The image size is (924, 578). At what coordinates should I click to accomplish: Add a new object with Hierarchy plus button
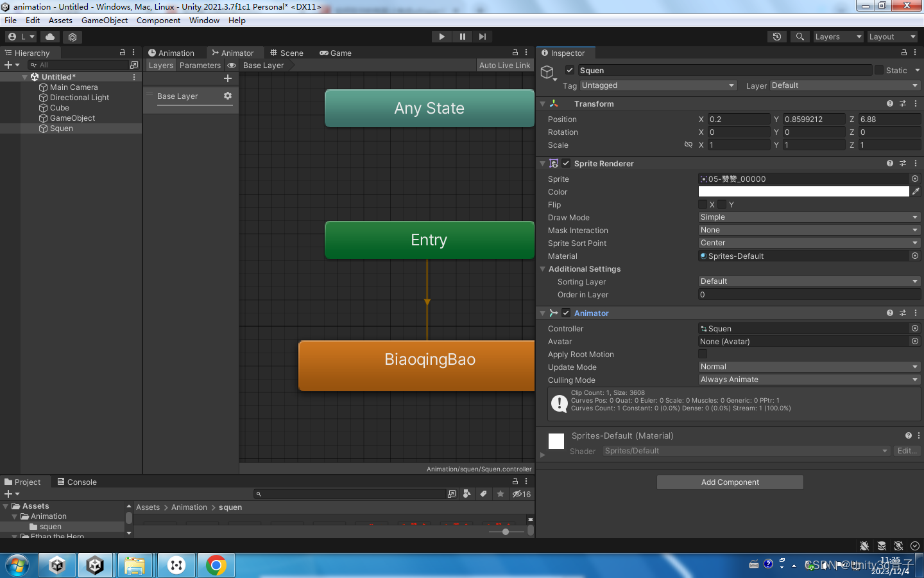(12, 65)
